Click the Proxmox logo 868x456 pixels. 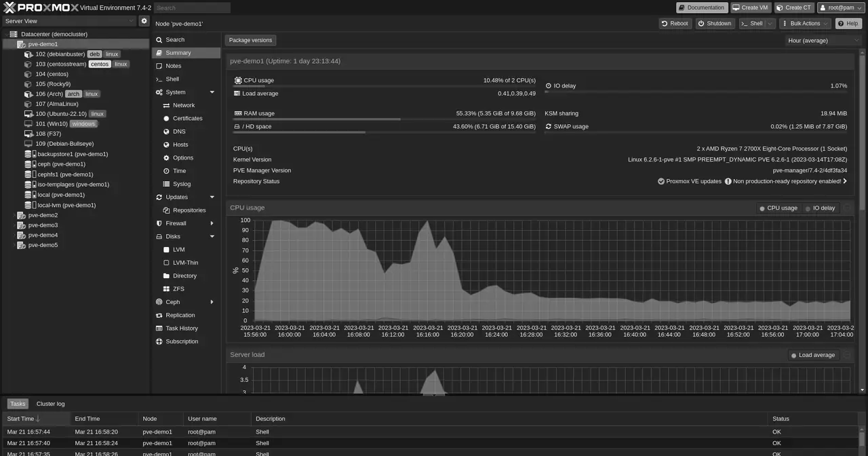[40, 7]
